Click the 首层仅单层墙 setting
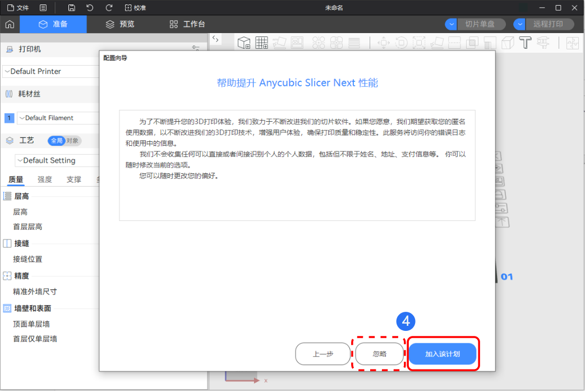 click(x=35, y=339)
